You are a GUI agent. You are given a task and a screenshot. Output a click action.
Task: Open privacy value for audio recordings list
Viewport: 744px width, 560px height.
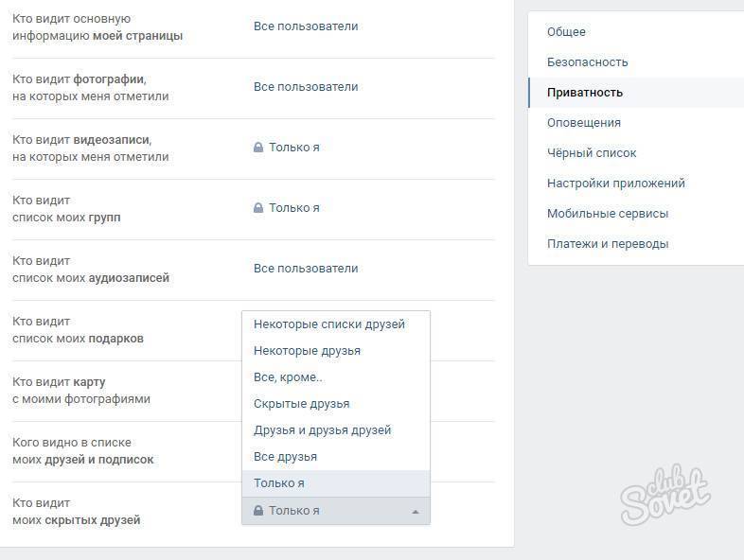tap(306, 269)
